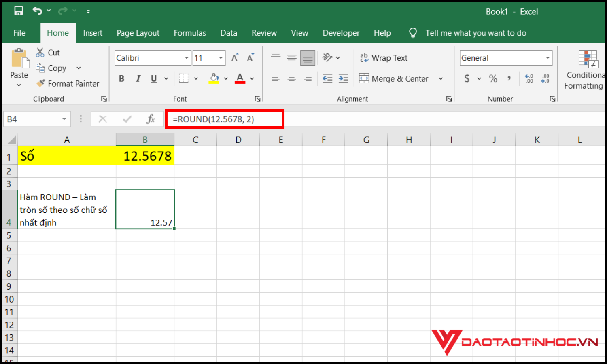
Task: Open the font name Calibri dropdown
Action: pos(187,58)
